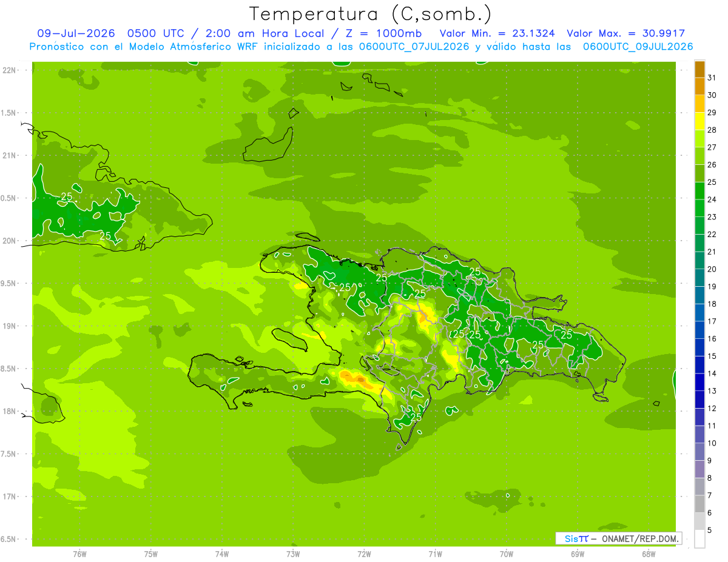Click the "20N" latitude label
The width and height of the screenshot is (728, 562).
click(x=8, y=241)
